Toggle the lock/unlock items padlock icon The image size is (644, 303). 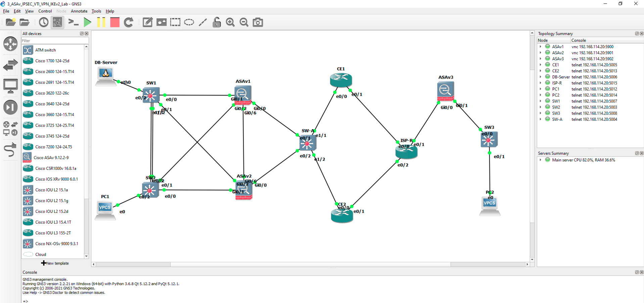pos(217,22)
